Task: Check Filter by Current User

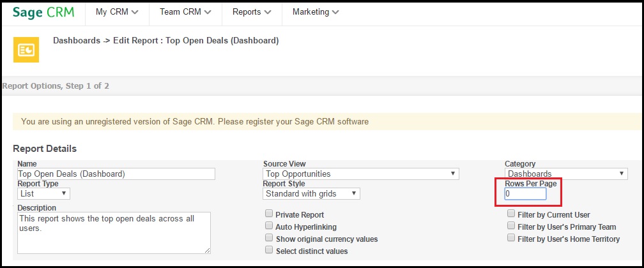Action: click(x=511, y=213)
